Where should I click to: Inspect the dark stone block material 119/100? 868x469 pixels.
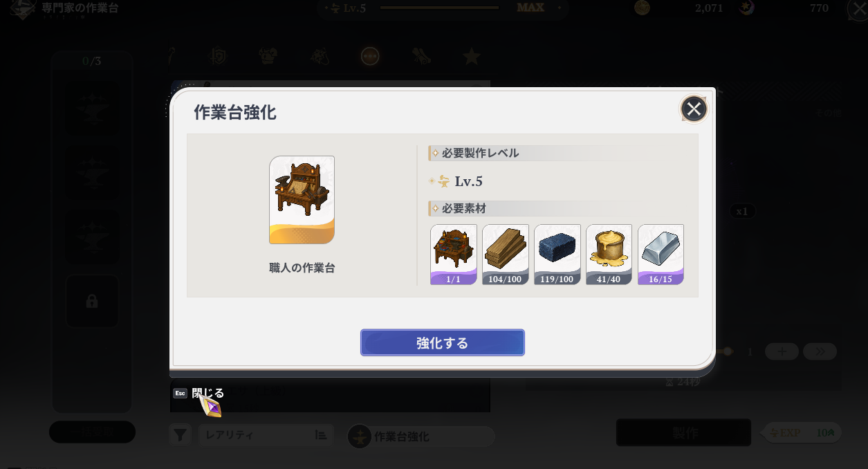[x=557, y=255]
